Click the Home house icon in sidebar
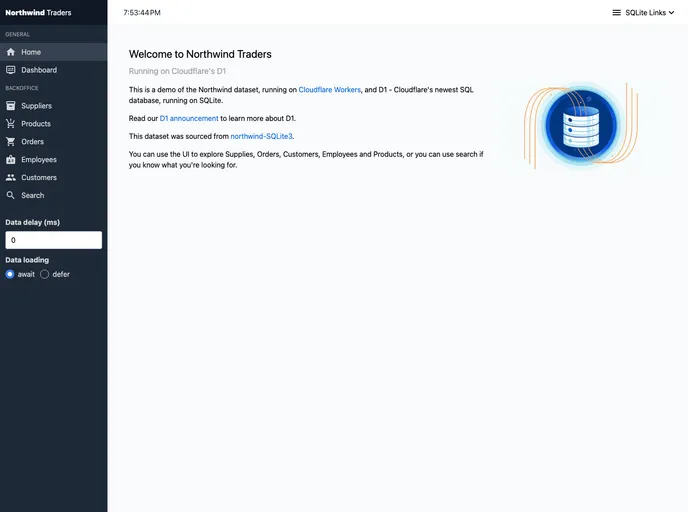 point(11,52)
